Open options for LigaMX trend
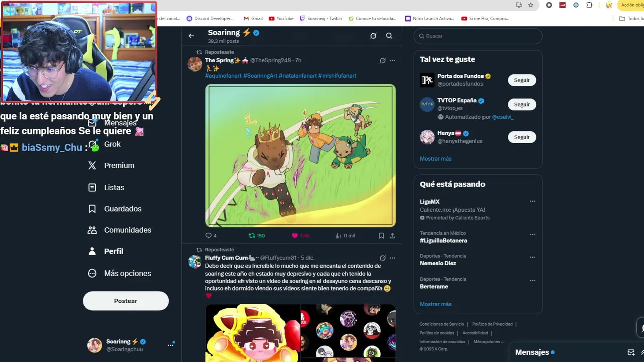This screenshot has height=362, width=644. pyautogui.click(x=532, y=201)
